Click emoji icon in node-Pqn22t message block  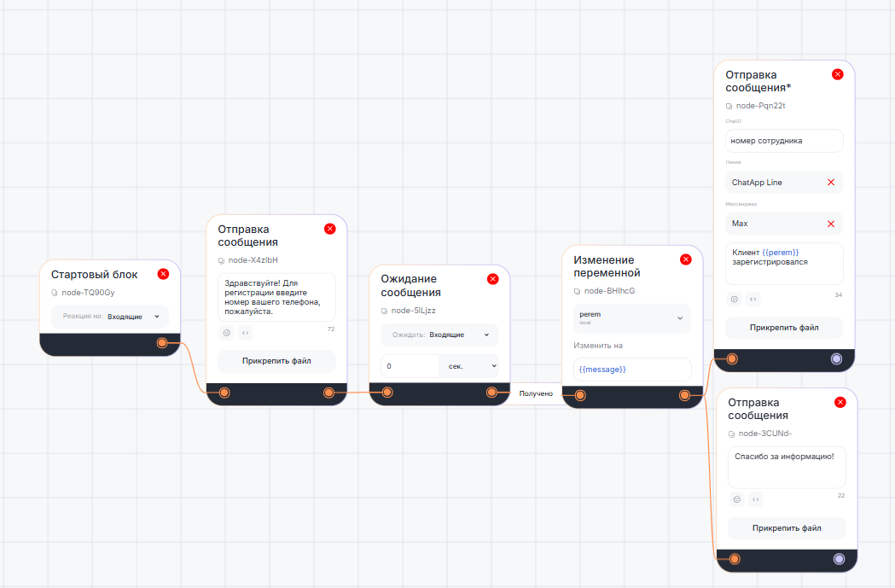click(734, 300)
